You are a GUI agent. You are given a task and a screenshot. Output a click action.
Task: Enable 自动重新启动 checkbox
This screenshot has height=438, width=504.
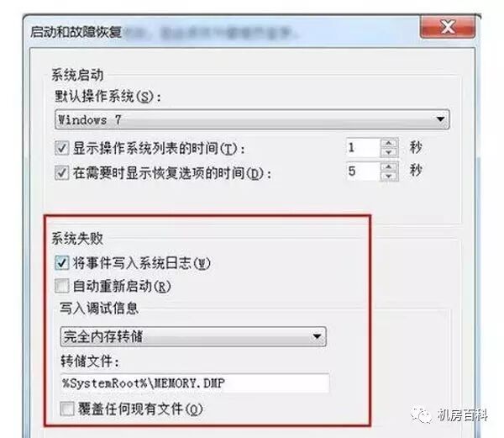(x=61, y=286)
